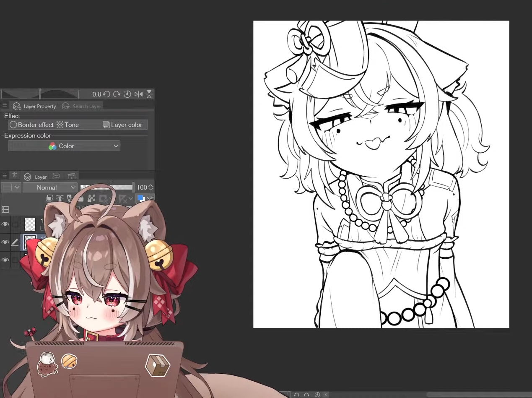Tick the top layer's lock column checkbox
The image size is (532, 398).
(x=15, y=225)
